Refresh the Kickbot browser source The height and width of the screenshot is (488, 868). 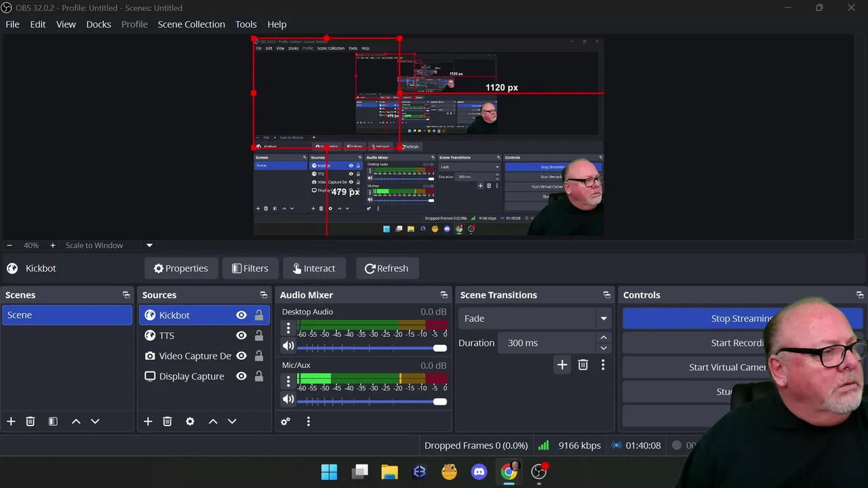pyautogui.click(x=387, y=268)
